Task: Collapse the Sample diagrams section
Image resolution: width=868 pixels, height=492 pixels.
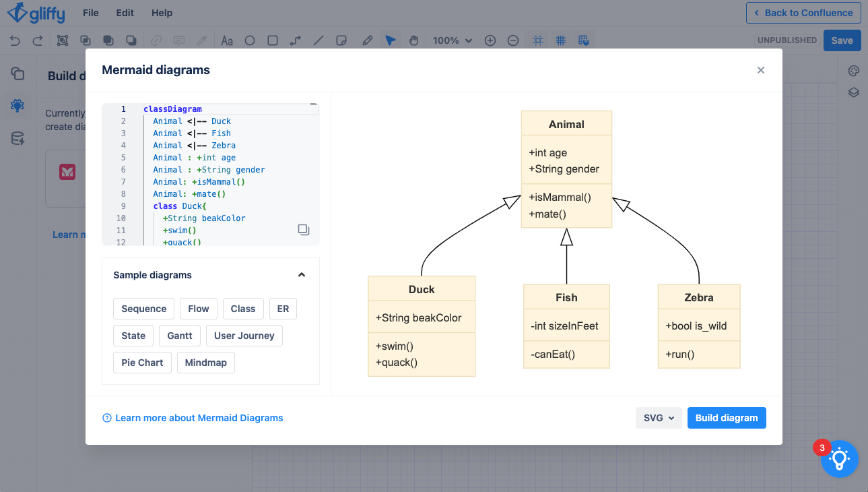Action: 302,275
